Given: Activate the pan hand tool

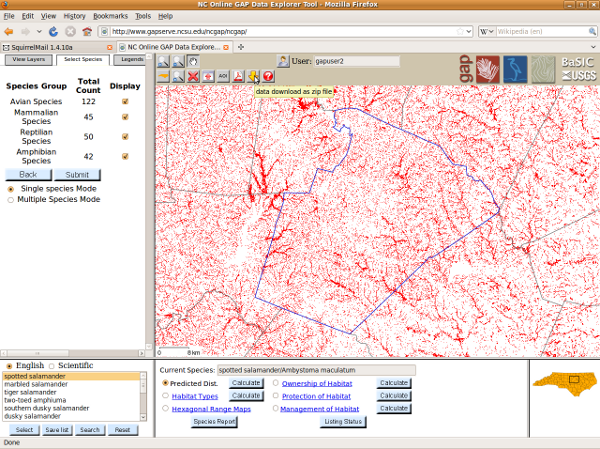Looking at the screenshot, I should pyautogui.click(x=193, y=61).
